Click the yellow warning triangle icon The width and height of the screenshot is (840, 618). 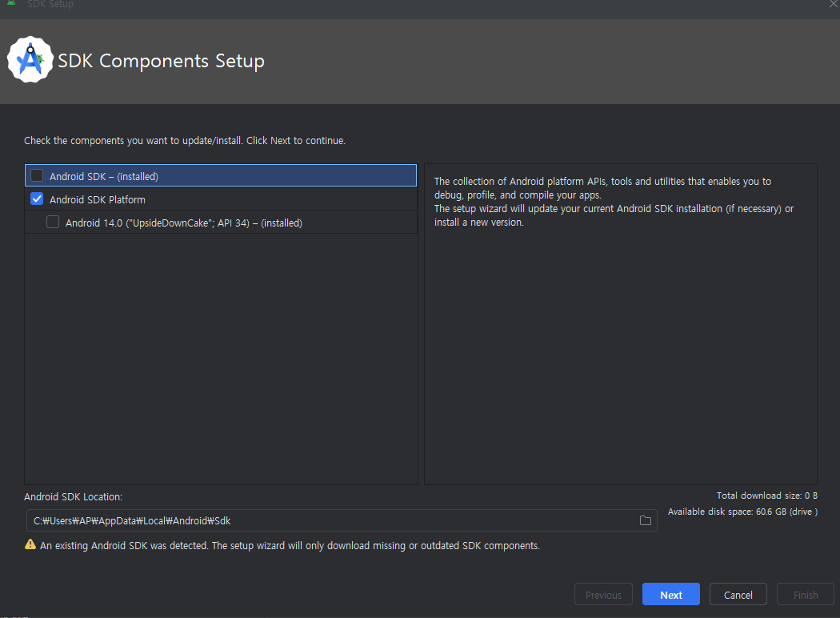point(30,544)
